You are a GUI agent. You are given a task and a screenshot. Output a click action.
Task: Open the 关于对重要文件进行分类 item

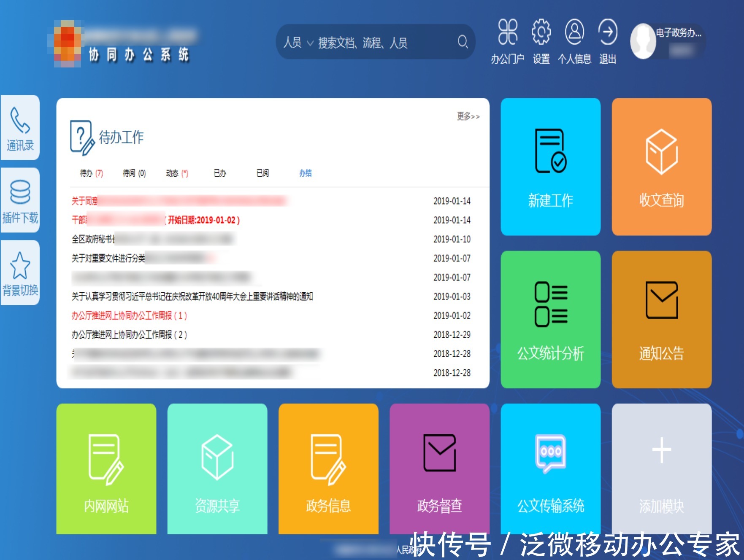pos(143,258)
